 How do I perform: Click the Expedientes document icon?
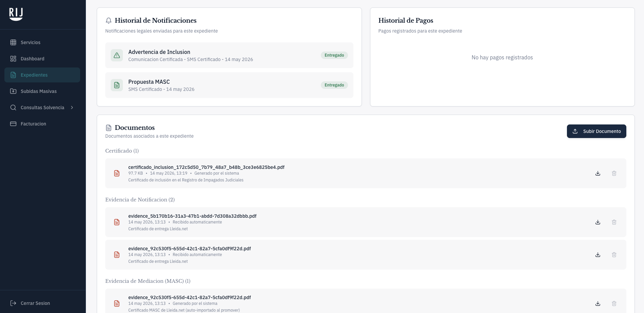13,75
